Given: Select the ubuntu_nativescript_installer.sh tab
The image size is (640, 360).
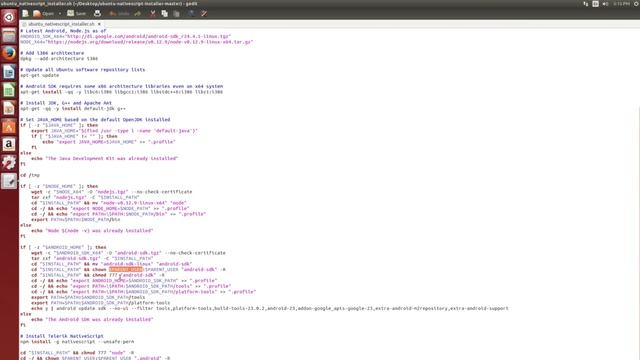Looking at the screenshot, I should click(61, 24).
